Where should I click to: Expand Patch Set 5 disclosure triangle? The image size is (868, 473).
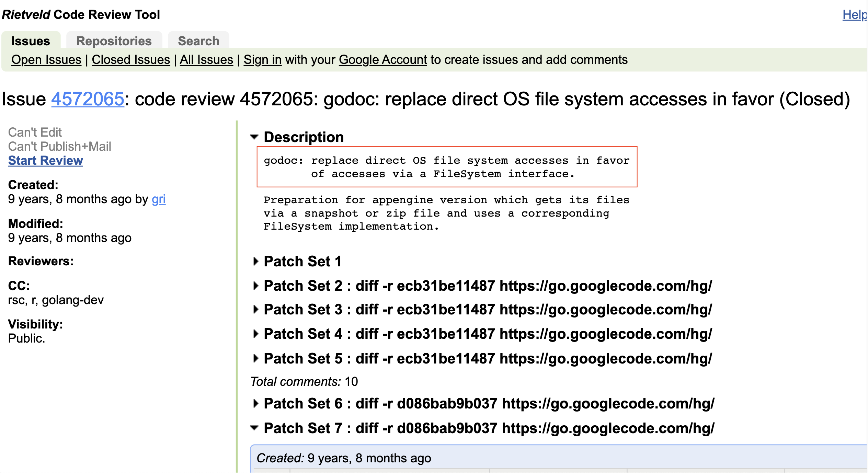click(255, 358)
